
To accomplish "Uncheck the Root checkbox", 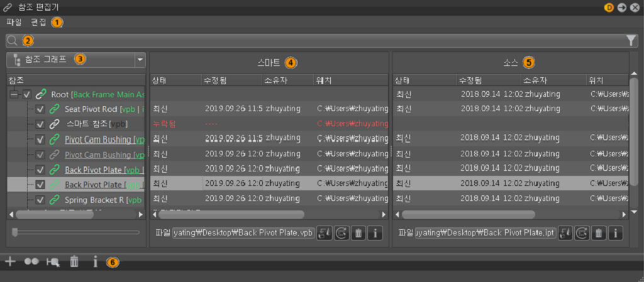I will [27, 94].
